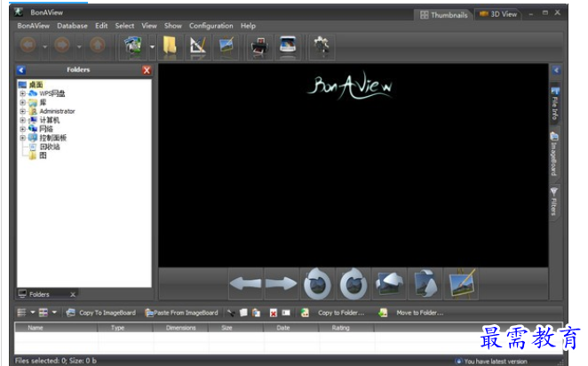Open the Show menu
Image resolution: width=588 pixels, height=366 pixels.
(x=173, y=26)
